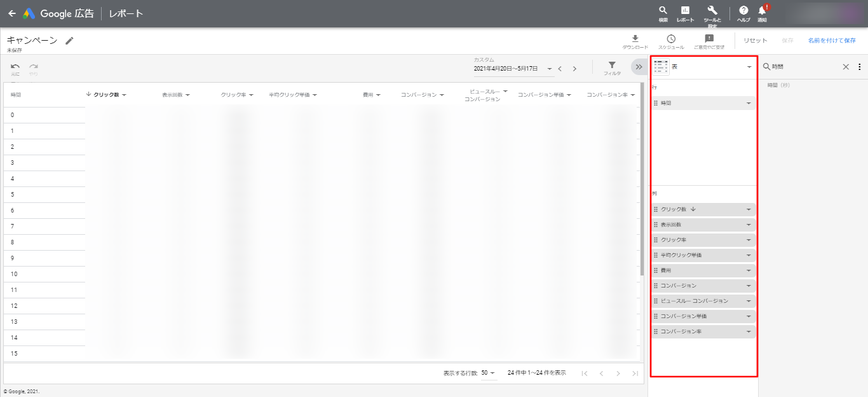Expand the クリック率 column chip menu
This screenshot has height=397, width=868.
point(749,240)
